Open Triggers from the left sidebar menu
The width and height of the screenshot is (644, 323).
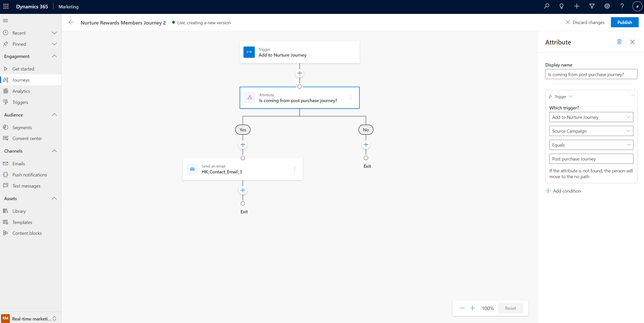point(20,102)
